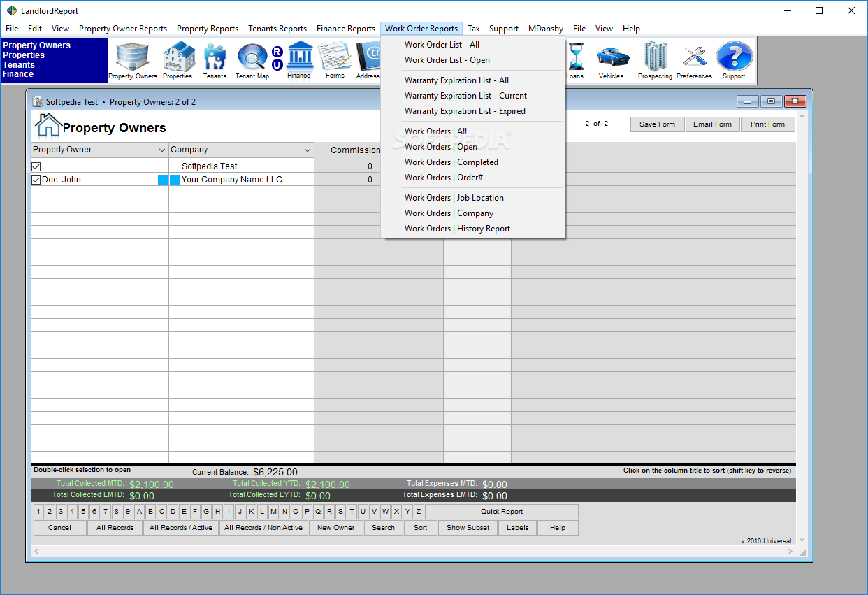Select Work Orders | Company report
Image resolution: width=868 pixels, height=595 pixels.
click(x=449, y=213)
